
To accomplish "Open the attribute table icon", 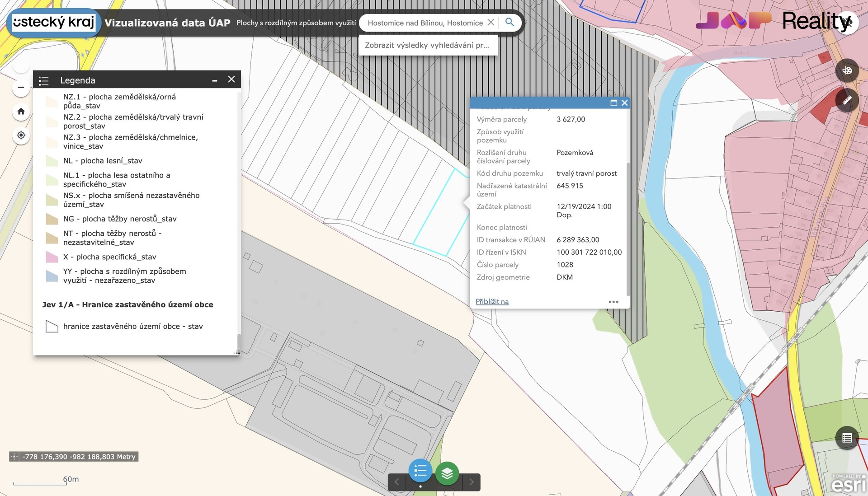I will point(847,438).
